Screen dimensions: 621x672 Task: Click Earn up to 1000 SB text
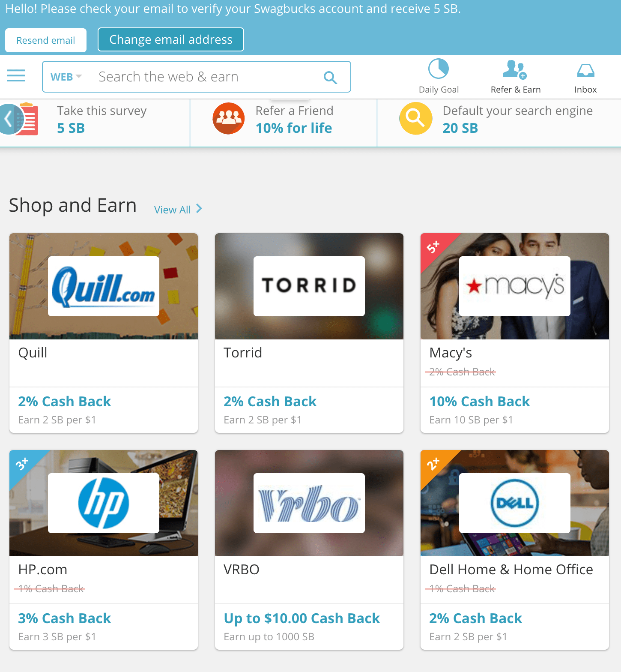tap(269, 637)
